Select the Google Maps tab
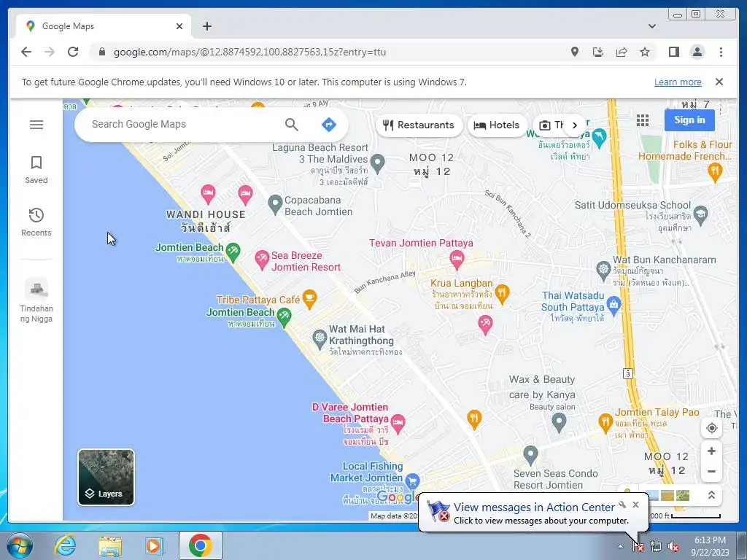Image resolution: width=747 pixels, height=560 pixels. (x=104, y=26)
